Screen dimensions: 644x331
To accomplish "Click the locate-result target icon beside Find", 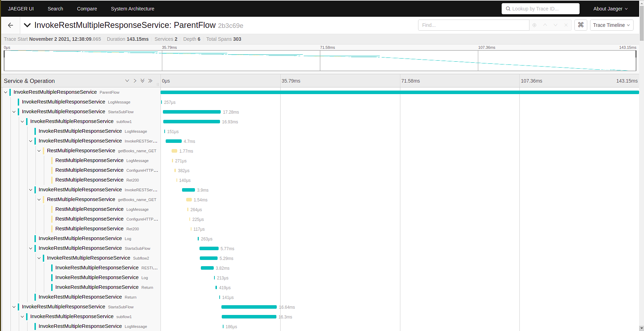I will click(x=534, y=25).
